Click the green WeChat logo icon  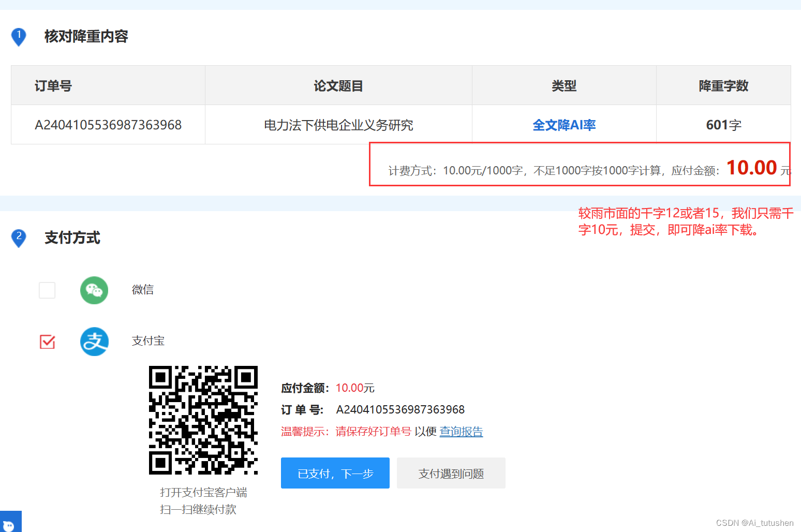click(x=94, y=290)
